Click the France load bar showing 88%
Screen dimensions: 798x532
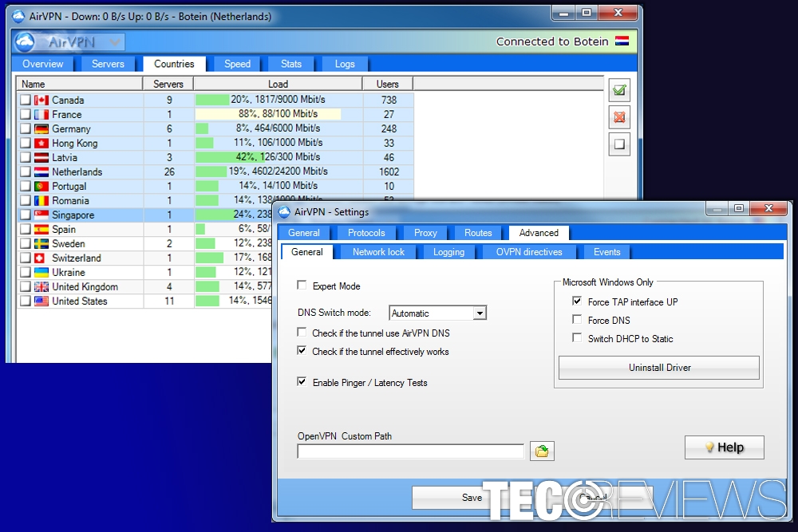(x=278, y=114)
